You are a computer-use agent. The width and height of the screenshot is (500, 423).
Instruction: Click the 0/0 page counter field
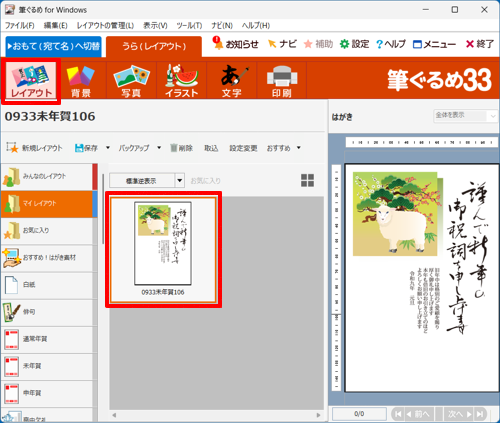coord(359,414)
